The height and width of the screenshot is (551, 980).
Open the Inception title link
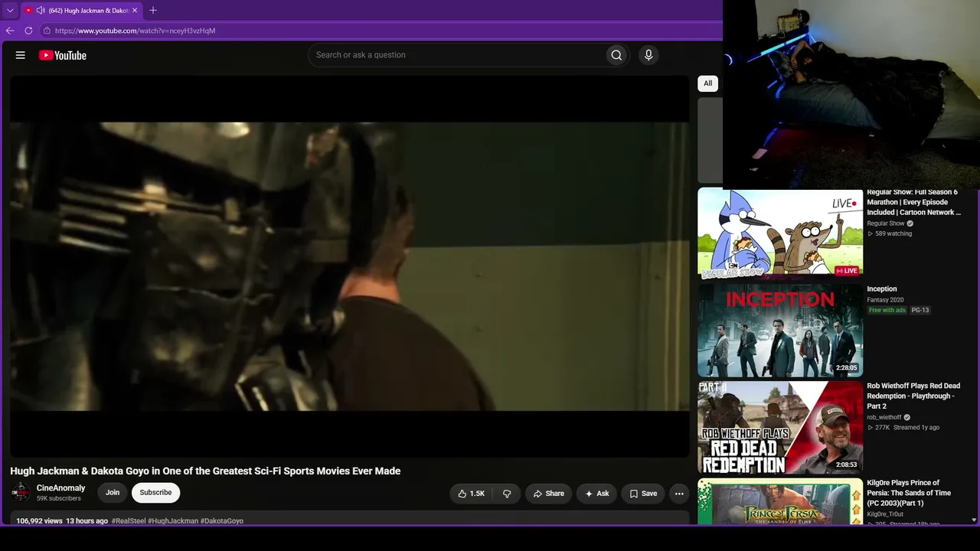click(x=882, y=289)
